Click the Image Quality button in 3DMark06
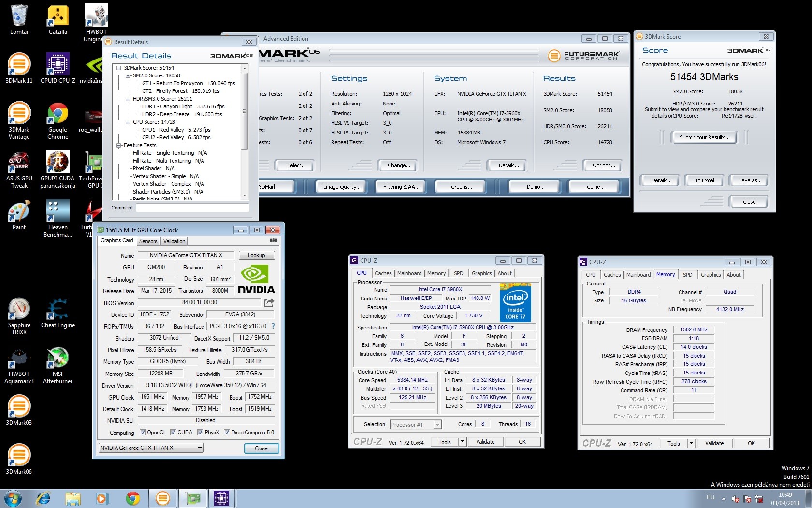Viewport: 812px width, 508px height. click(x=342, y=187)
